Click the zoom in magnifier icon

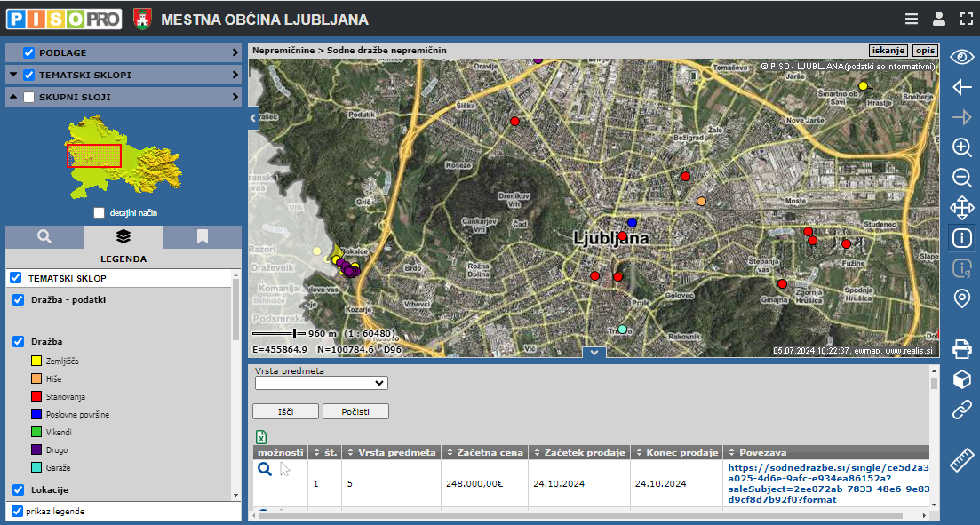click(961, 147)
